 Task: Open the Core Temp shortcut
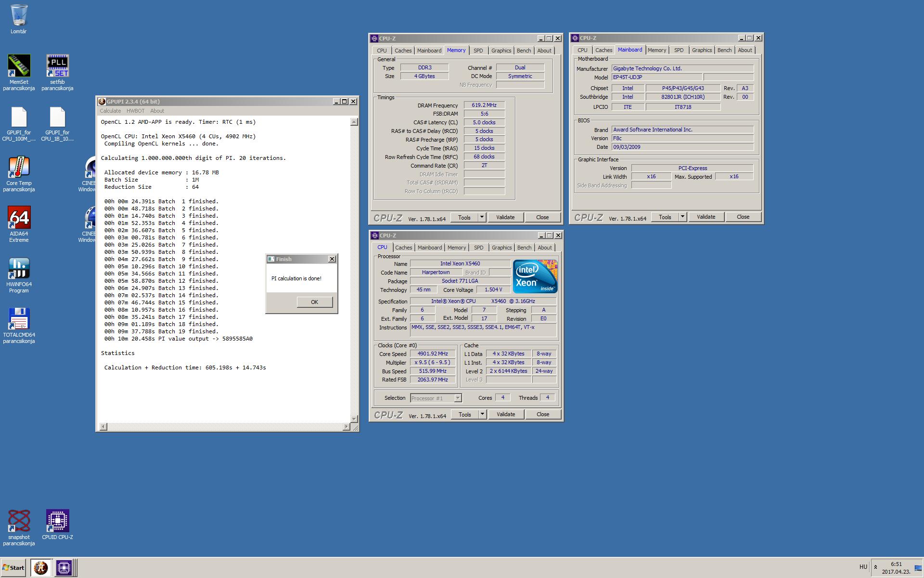coord(19,174)
